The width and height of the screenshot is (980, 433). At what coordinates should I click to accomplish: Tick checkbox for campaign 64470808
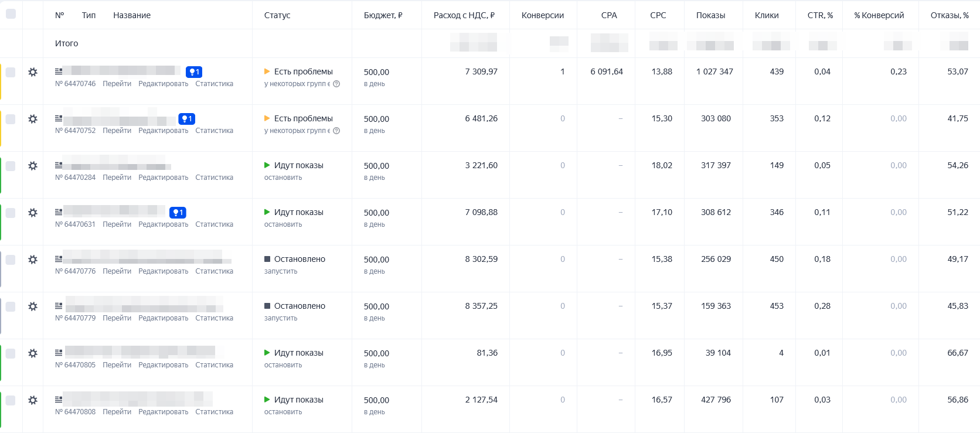click(x=11, y=400)
